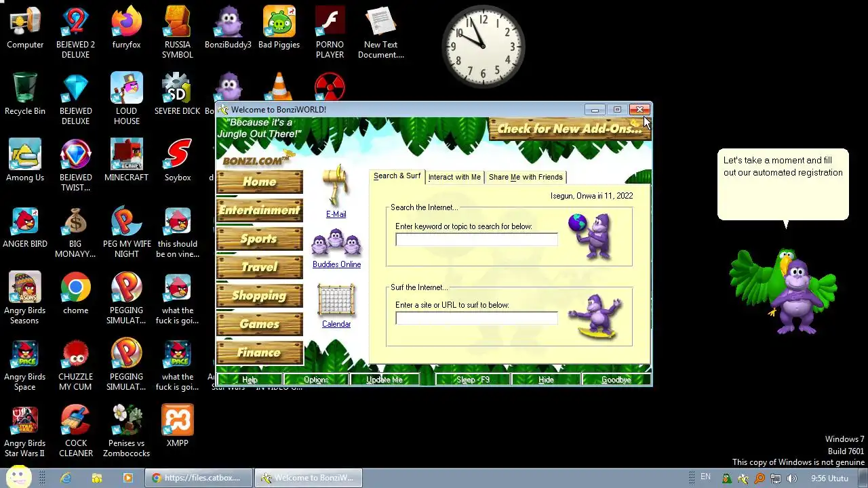
Task: Launch BEJEWED 2 DELUXE shortcut
Action: tap(75, 33)
